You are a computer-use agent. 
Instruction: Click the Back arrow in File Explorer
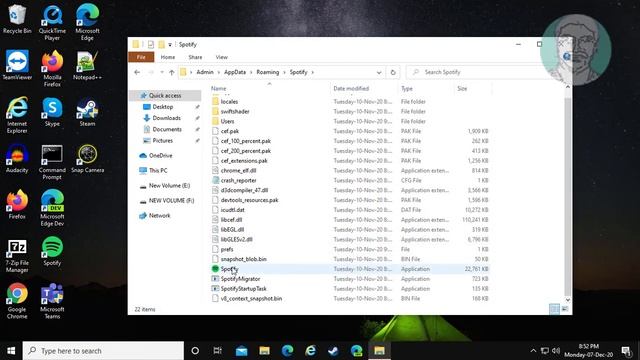pos(137,72)
